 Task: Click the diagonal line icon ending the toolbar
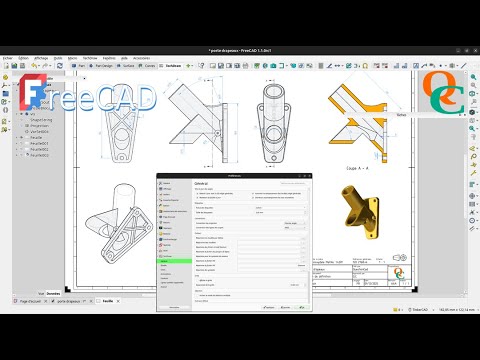point(464,66)
